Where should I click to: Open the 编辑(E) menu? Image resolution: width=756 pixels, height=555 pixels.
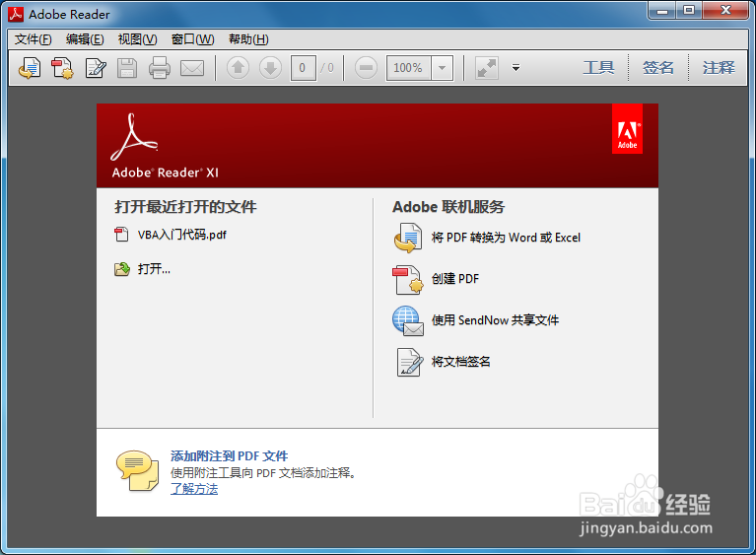(85, 39)
